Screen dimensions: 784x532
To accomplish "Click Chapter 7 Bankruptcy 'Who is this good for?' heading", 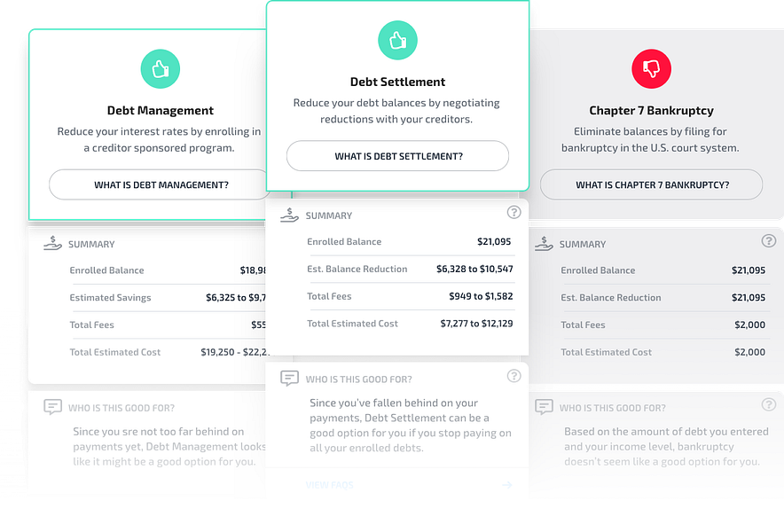I will point(613,408).
